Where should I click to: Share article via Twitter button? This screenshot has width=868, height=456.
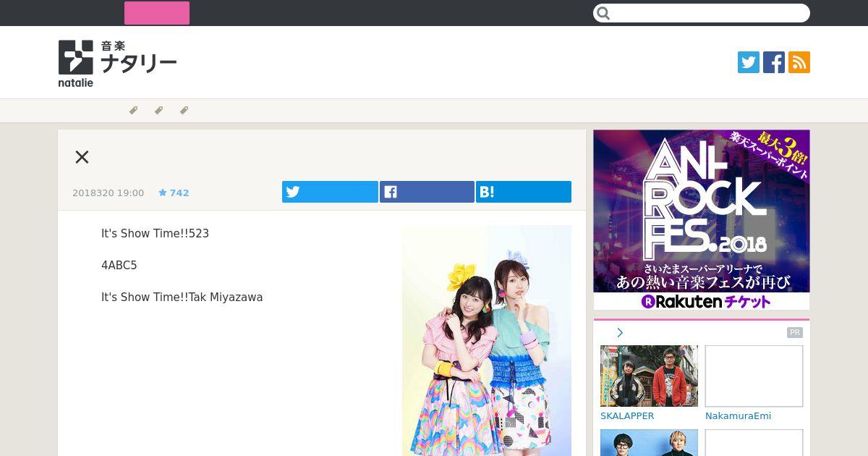(x=330, y=192)
